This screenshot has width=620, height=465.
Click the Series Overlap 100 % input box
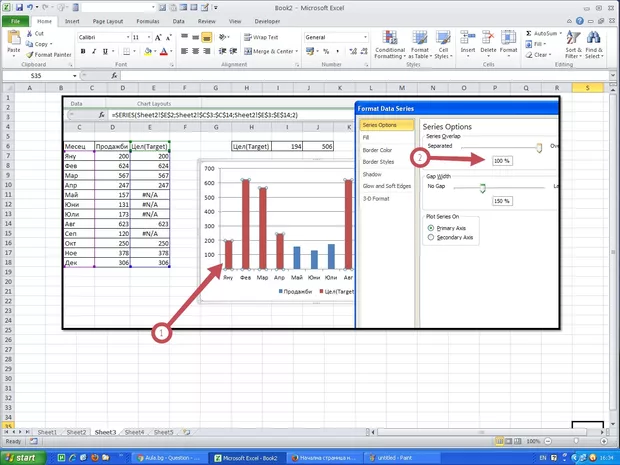click(501, 160)
